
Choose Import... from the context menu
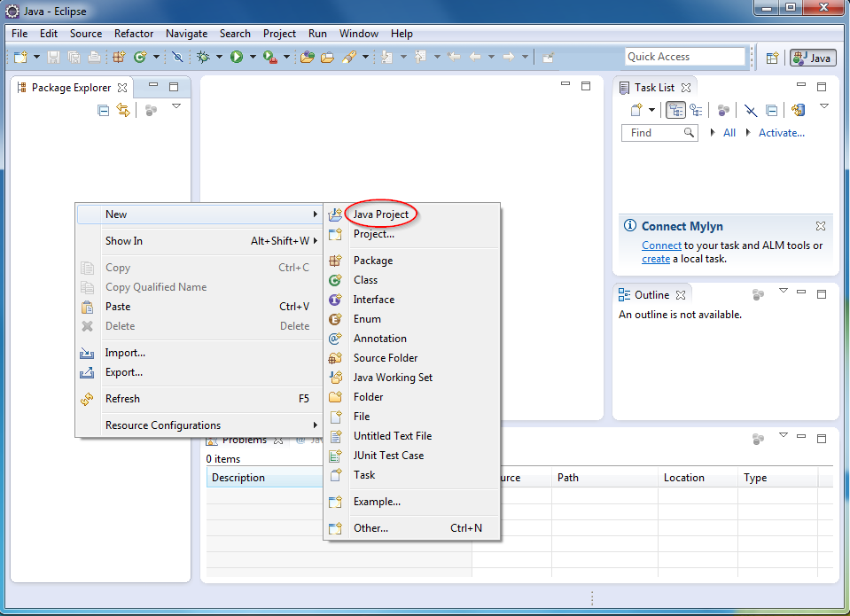(125, 353)
